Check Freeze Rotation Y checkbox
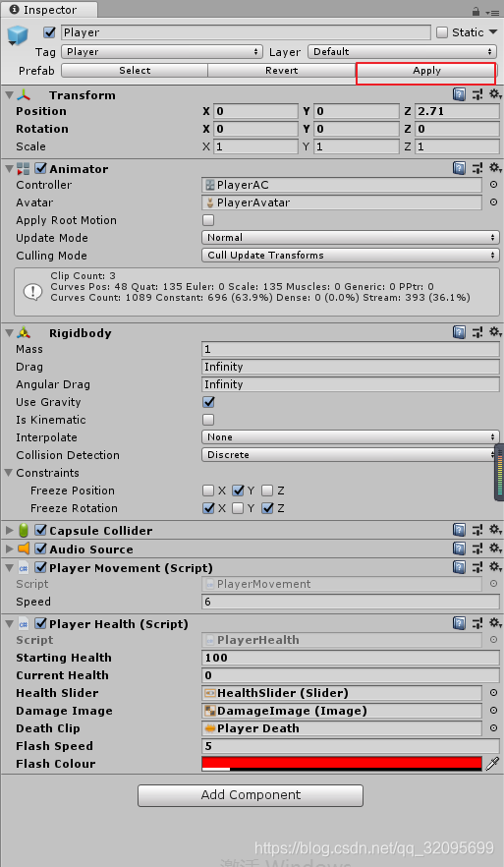Viewport: 504px width, 867px height. pyautogui.click(x=238, y=507)
